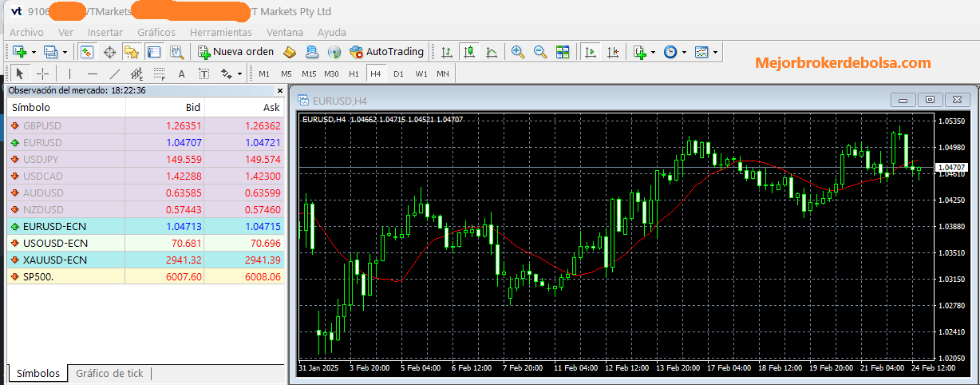Click the Nueva orden button

(236, 52)
